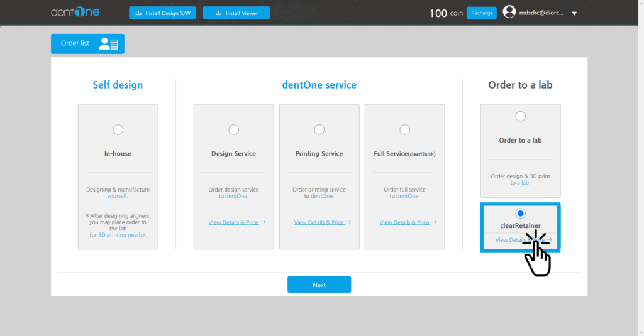Image resolution: width=644 pixels, height=336 pixels.
Task: Click the '3D printing nearby' link
Action: coord(122,235)
